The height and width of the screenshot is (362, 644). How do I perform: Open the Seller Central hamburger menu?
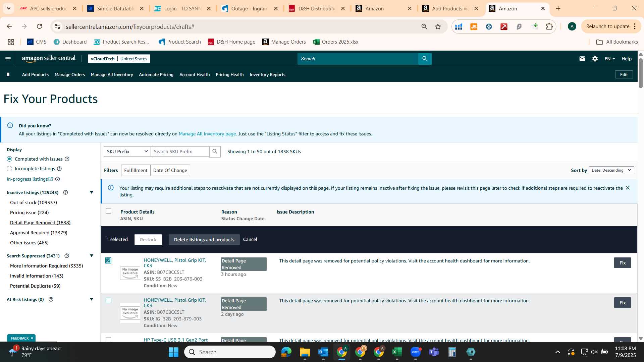click(8, 59)
